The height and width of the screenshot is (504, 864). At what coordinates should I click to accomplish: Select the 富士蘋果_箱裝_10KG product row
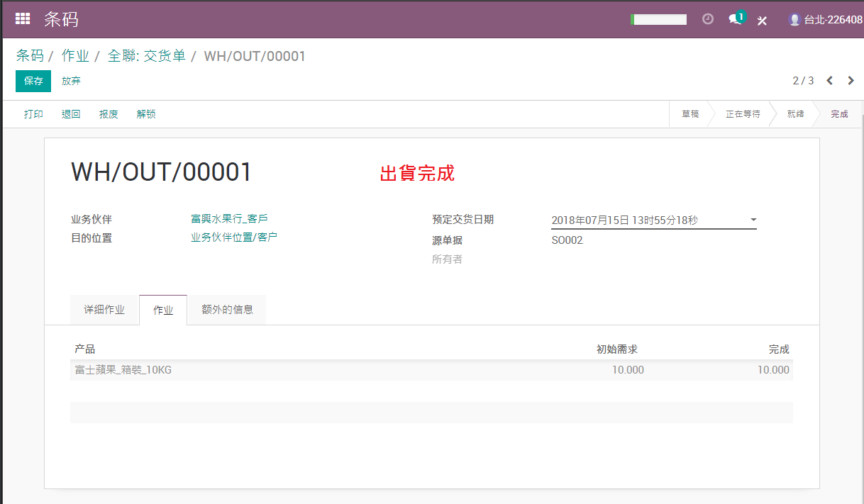click(431, 370)
